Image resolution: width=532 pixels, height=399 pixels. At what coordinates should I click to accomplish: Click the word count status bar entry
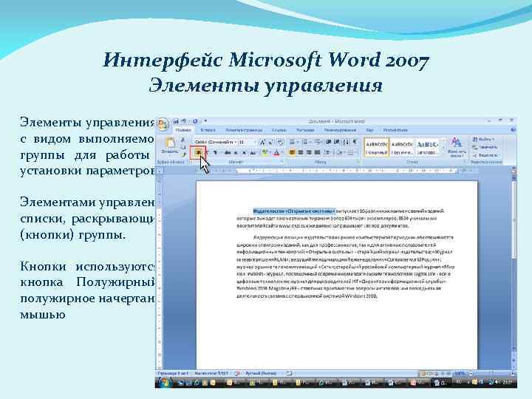point(212,373)
